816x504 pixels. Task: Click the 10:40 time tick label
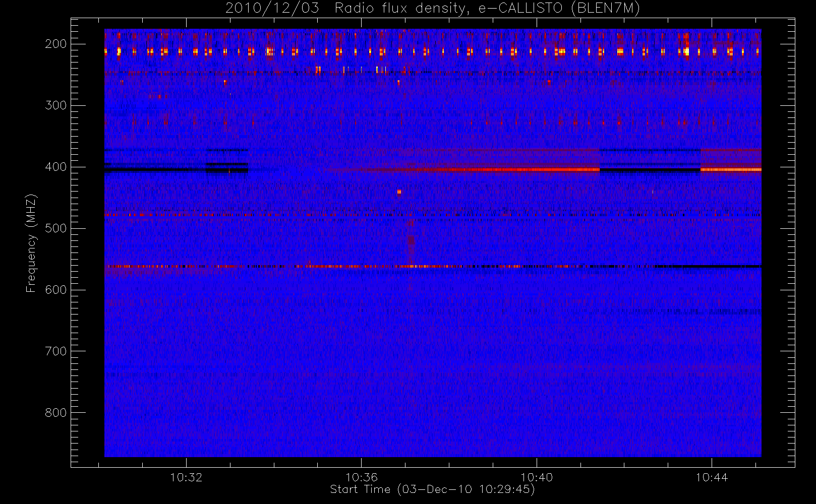[537, 477]
